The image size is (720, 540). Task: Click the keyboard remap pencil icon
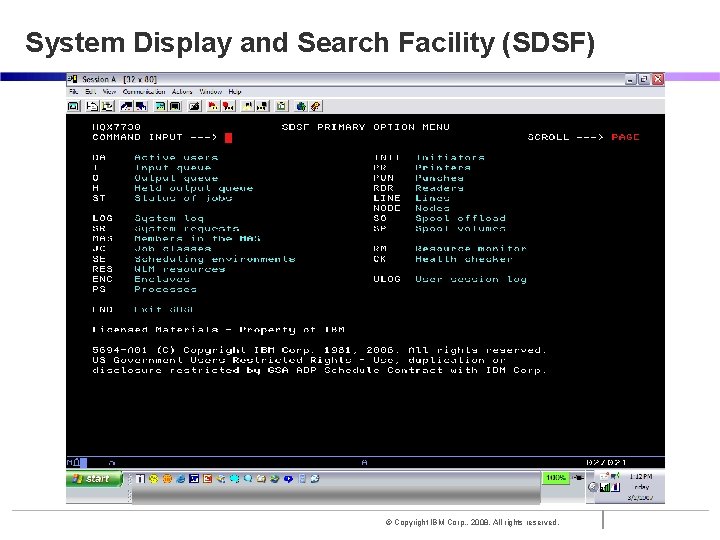pos(194,106)
